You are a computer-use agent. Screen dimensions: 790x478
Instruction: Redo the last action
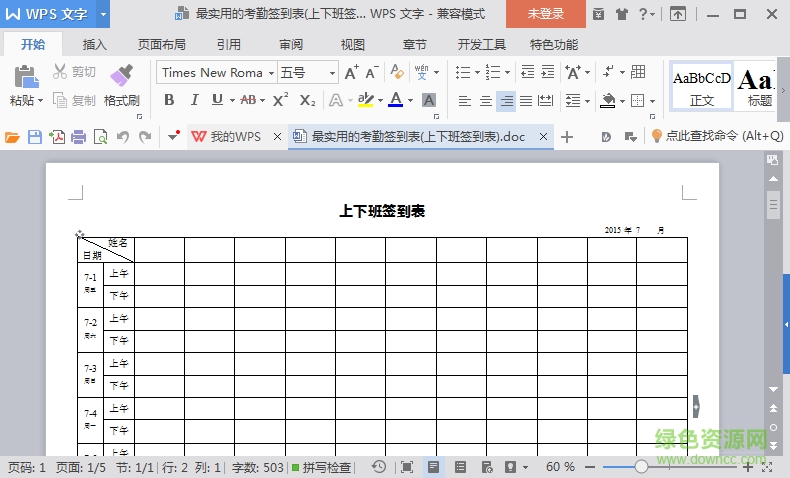click(145, 136)
